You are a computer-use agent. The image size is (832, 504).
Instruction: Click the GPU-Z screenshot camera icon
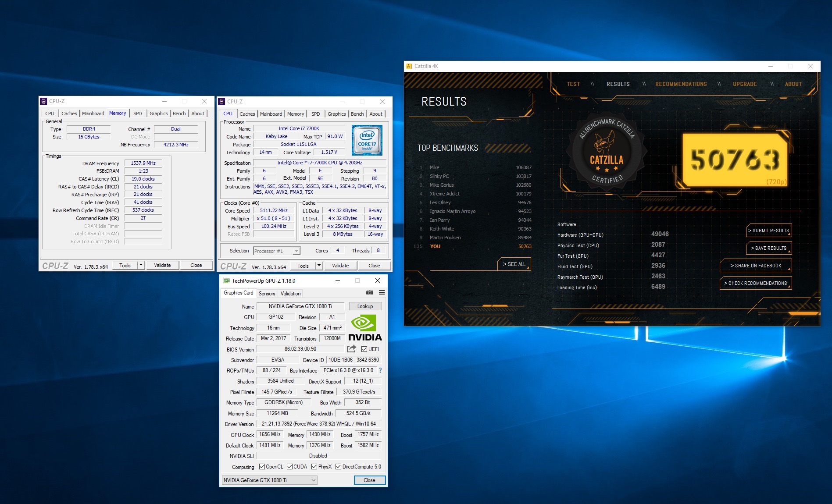click(x=370, y=292)
